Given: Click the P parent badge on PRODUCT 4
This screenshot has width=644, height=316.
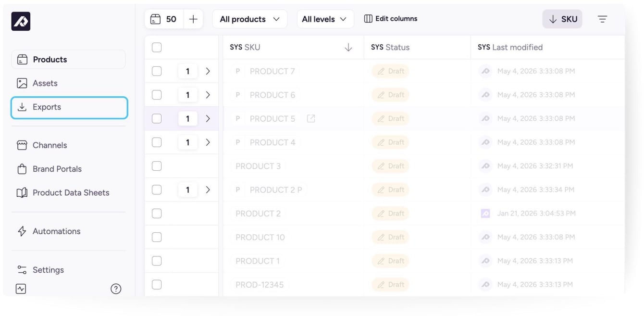Looking at the screenshot, I should (x=237, y=142).
